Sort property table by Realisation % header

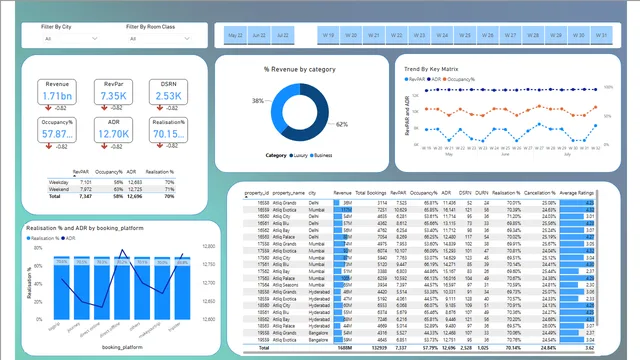click(506, 193)
